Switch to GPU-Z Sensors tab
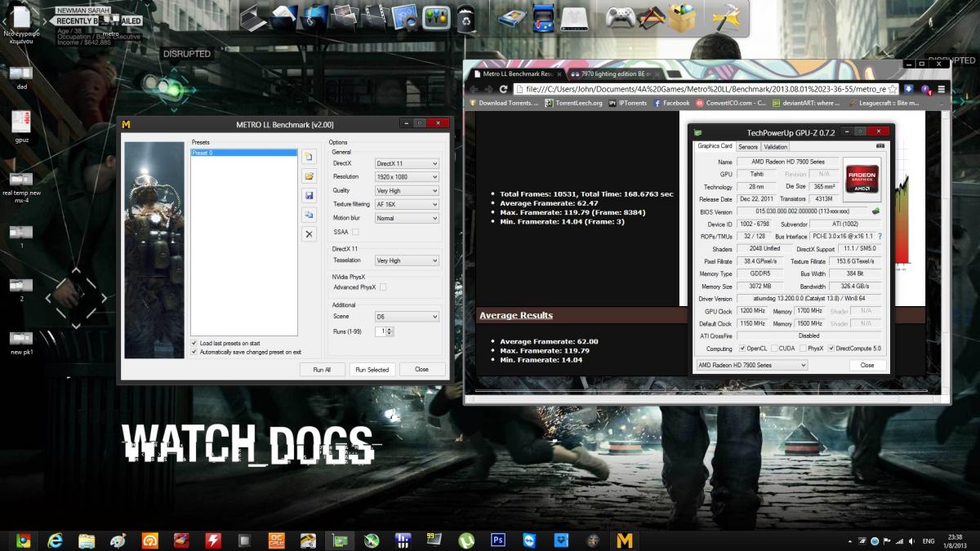Screen dimensions: 980x551 click(x=747, y=147)
